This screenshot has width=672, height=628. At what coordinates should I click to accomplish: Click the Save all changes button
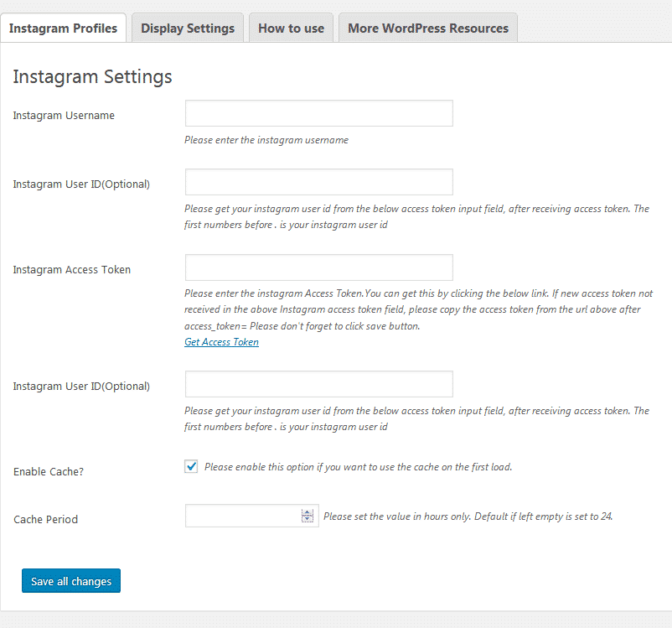click(71, 581)
